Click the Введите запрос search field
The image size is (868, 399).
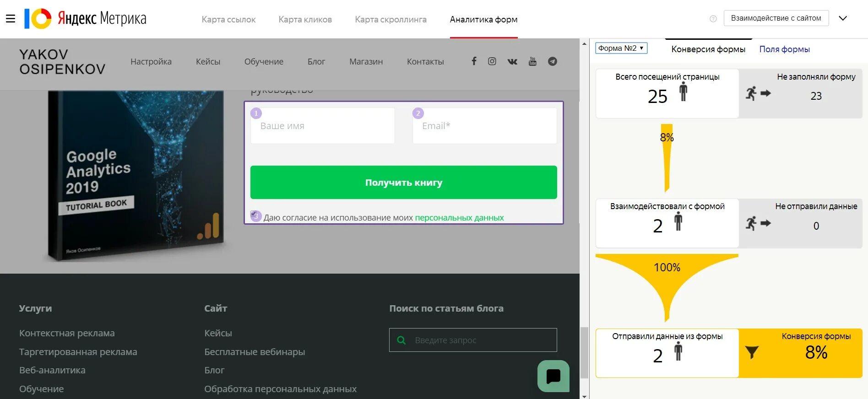(473, 340)
